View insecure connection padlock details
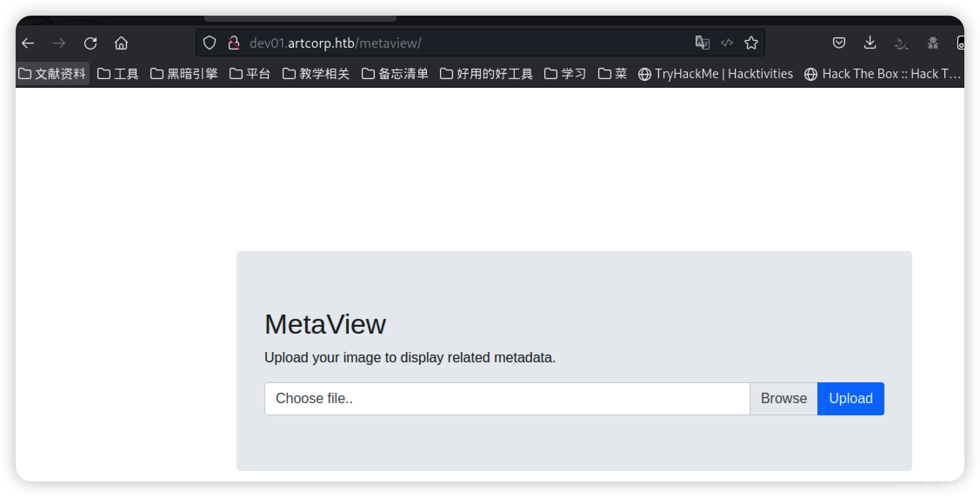The height and width of the screenshot is (497, 980). tap(234, 43)
